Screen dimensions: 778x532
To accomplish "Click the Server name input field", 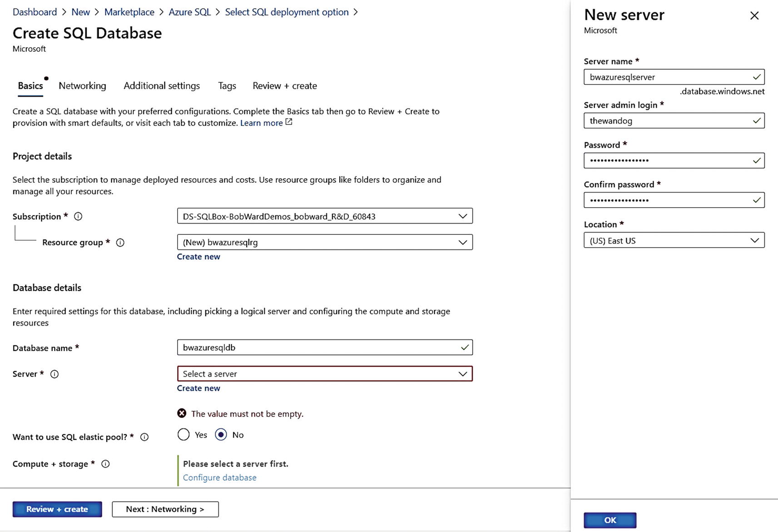I will pyautogui.click(x=674, y=77).
